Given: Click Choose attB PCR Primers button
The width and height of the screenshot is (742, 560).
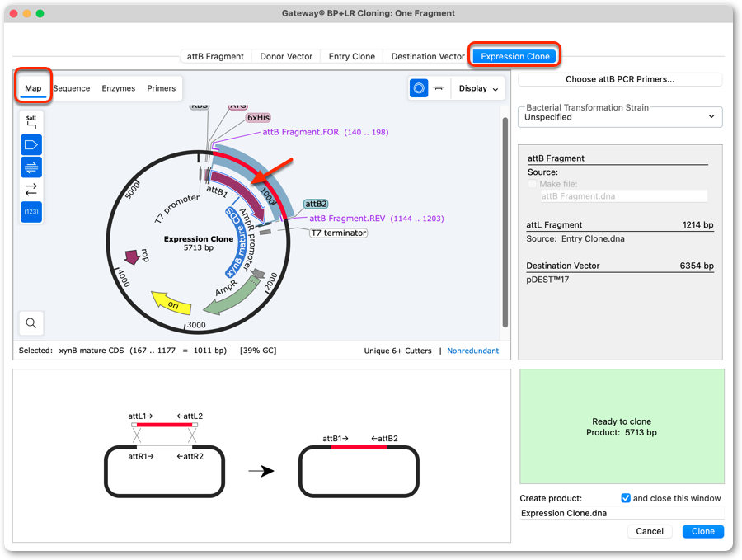Looking at the screenshot, I should pyautogui.click(x=620, y=79).
